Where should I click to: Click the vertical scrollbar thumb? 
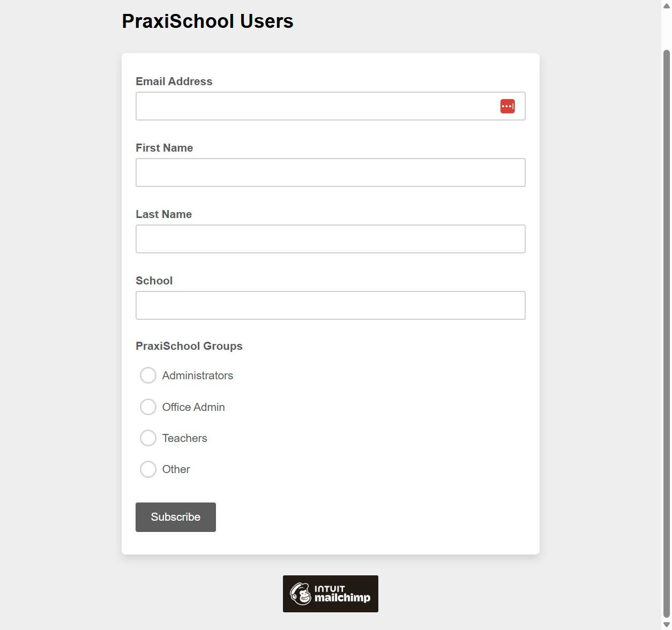666,332
